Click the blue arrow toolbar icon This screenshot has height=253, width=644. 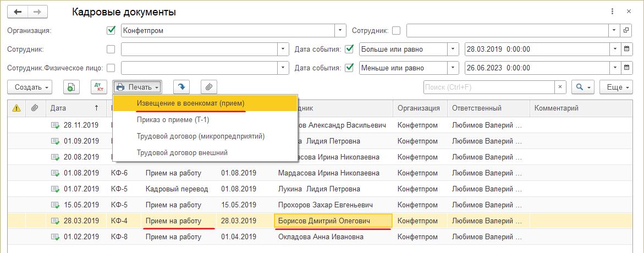click(181, 87)
